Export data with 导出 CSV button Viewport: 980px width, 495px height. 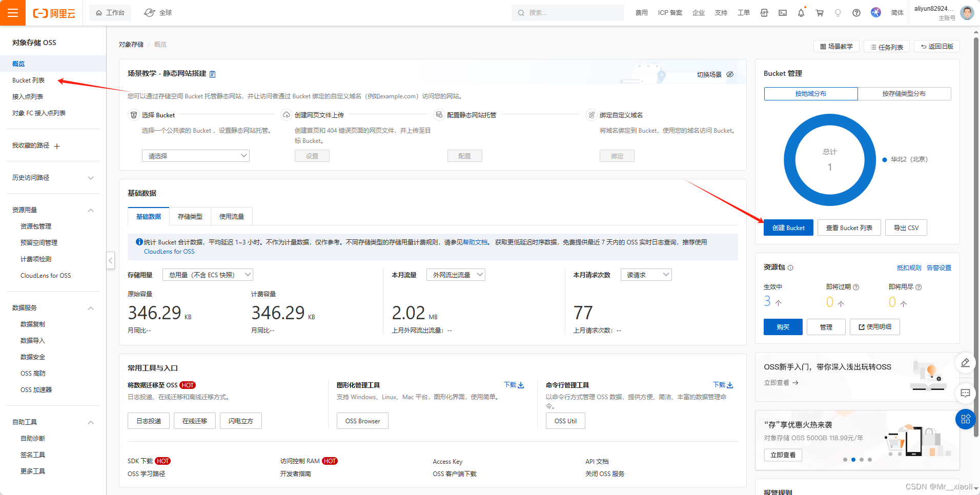click(x=906, y=228)
